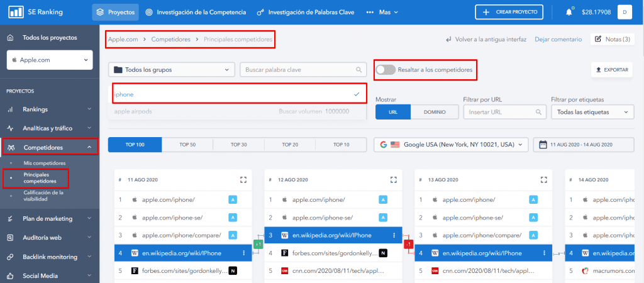
Task: Click the Auditoría web magnifier icon
Action: (11, 238)
